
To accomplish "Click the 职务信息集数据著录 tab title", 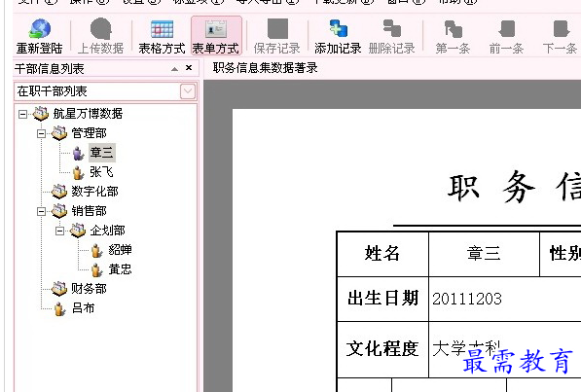I will pyautogui.click(x=266, y=68).
